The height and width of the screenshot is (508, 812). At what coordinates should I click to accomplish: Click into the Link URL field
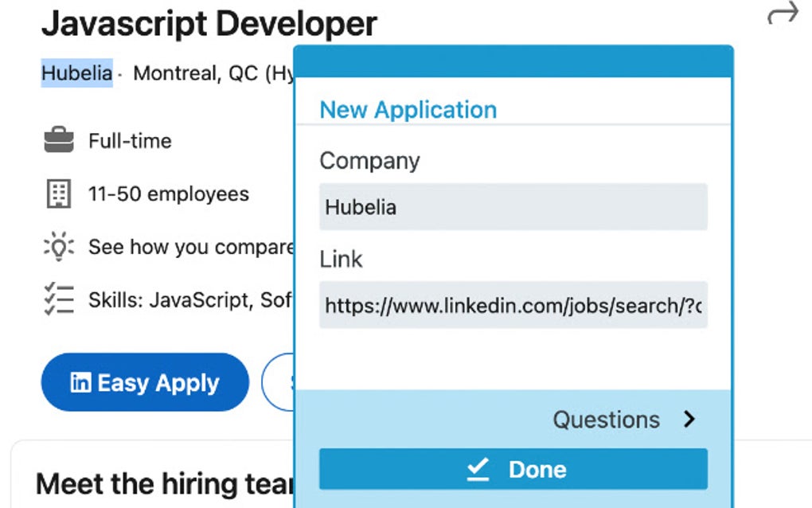click(513, 305)
